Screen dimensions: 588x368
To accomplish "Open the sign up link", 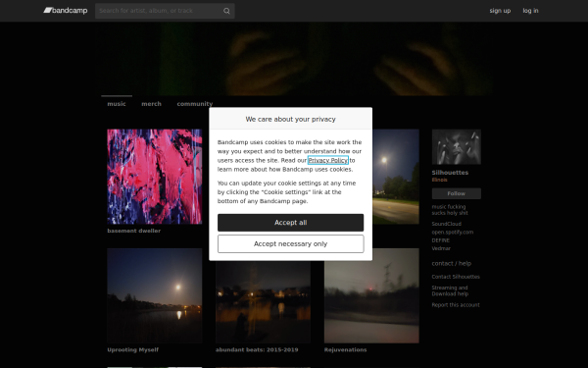I will pos(500,11).
